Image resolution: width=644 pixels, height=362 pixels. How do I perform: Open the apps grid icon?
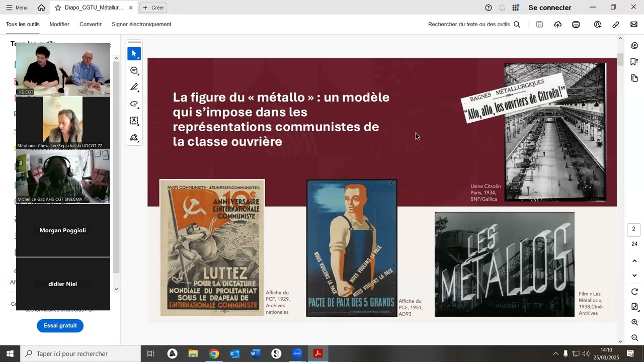[516, 8]
